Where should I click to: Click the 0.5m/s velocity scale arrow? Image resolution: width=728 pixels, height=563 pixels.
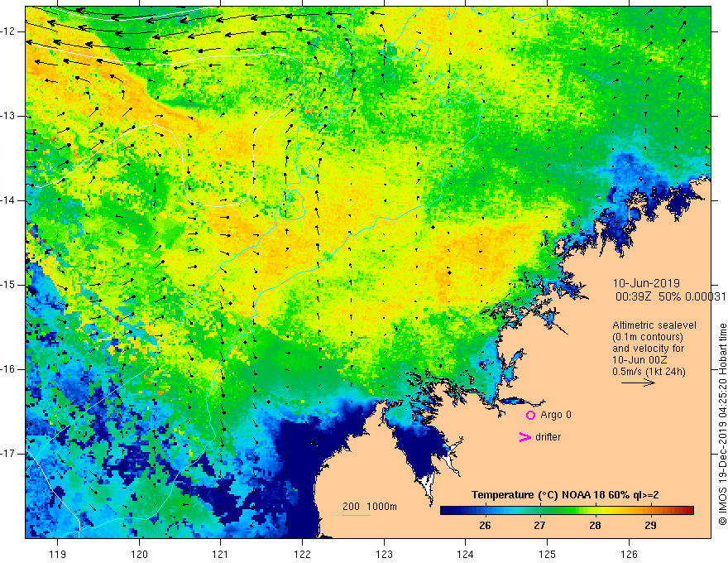point(638,383)
